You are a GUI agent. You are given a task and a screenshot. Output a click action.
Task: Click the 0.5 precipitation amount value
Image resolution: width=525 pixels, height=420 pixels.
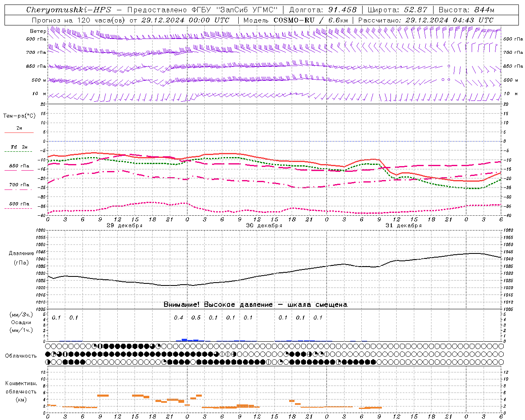tap(196, 318)
